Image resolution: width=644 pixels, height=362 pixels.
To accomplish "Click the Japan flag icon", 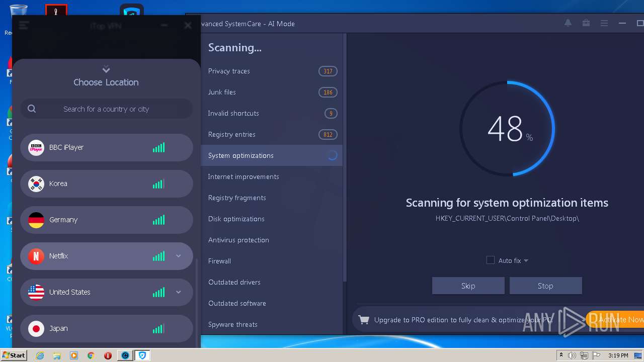I will tap(36, 328).
